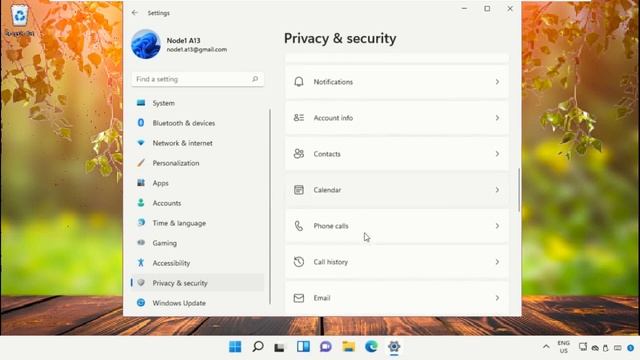
Task: Open the Recycle Bin desktop icon
Action: click(20, 20)
